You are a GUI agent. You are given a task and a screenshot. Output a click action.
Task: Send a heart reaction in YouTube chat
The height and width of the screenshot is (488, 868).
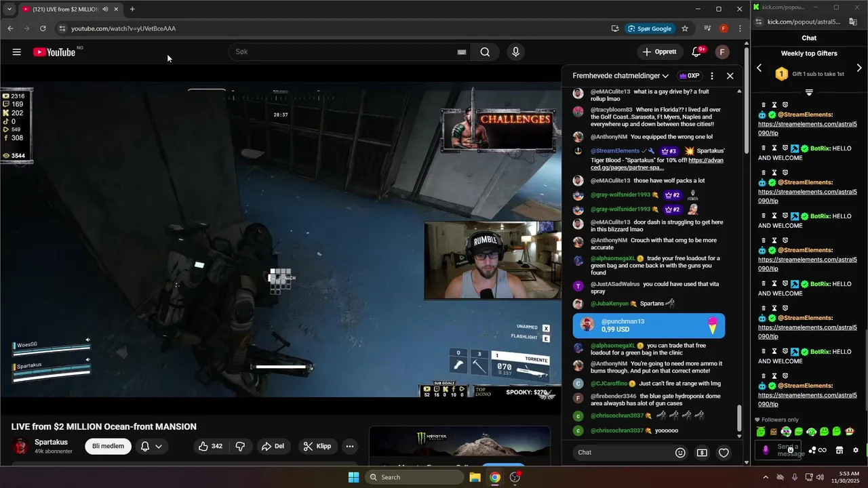[724, 453]
